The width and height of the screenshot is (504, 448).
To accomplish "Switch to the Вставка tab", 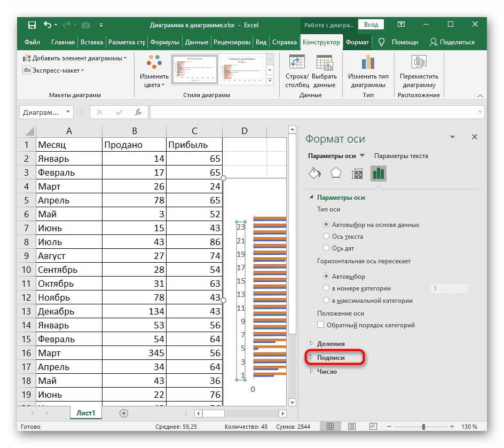I will tap(92, 42).
